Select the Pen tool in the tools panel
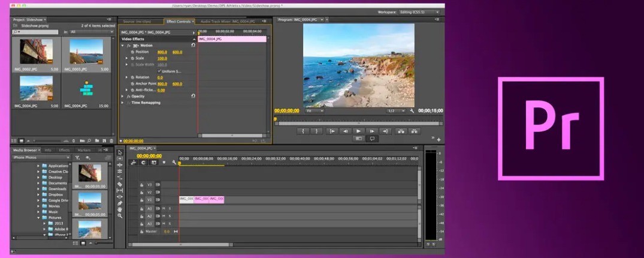Image resolution: width=644 pixels, height=258 pixels. [120, 203]
